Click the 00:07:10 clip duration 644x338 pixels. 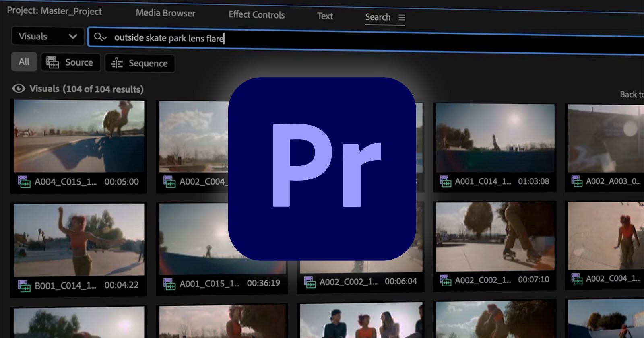[533, 279]
